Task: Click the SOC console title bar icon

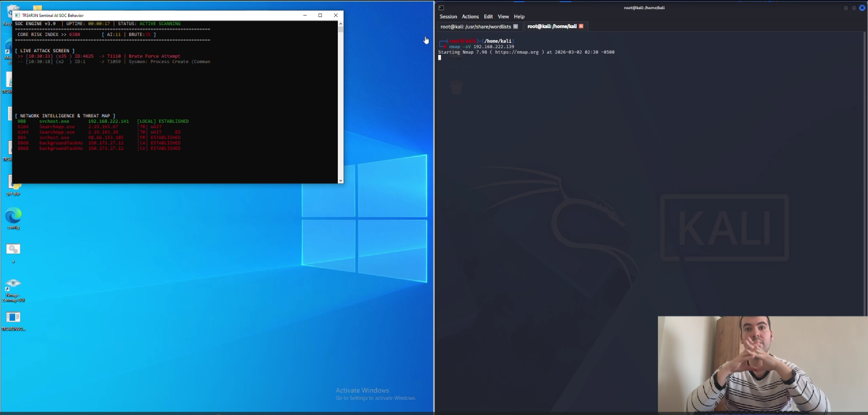Action: tap(18, 15)
